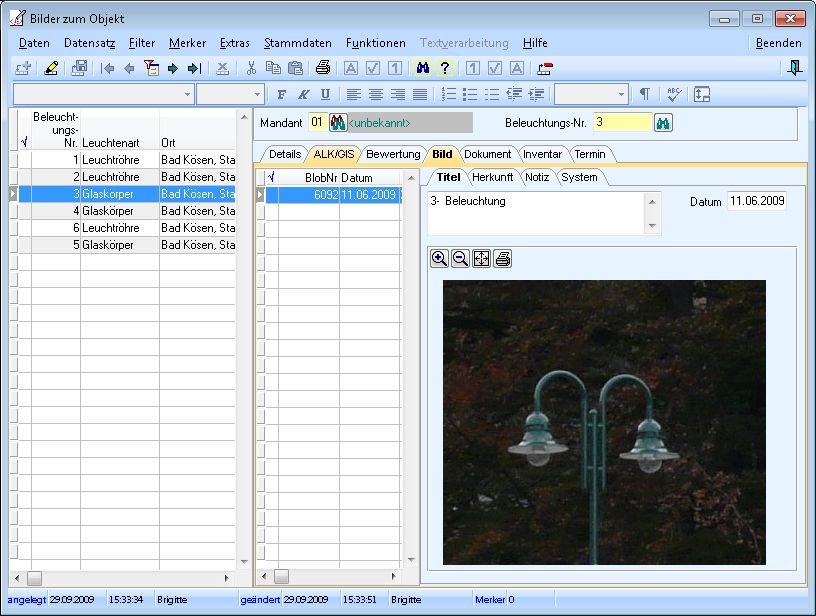This screenshot has width=816, height=616.
Task: Click the paste clipboard icon
Action: pyautogui.click(x=295, y=68)
